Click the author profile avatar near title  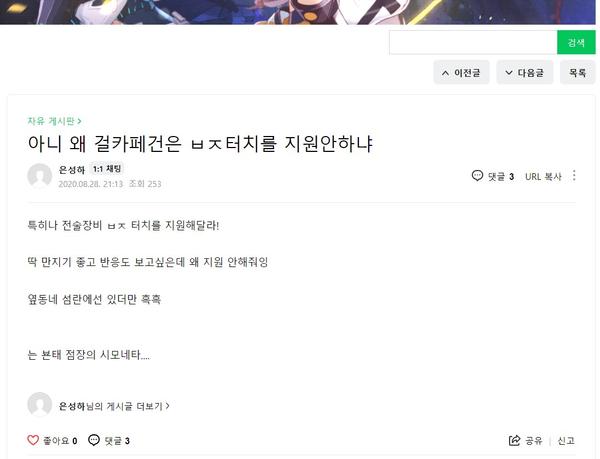tap(40, 176)
